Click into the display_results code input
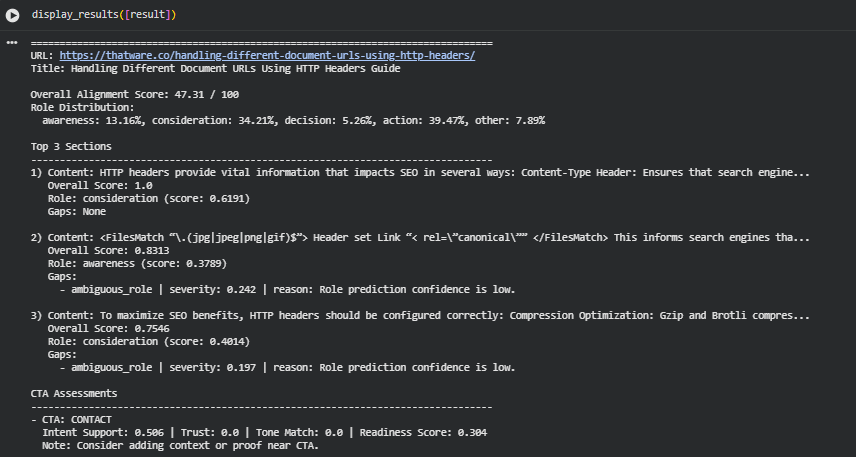This screenshot has width=856, height=457. click(x=104, y=15)
